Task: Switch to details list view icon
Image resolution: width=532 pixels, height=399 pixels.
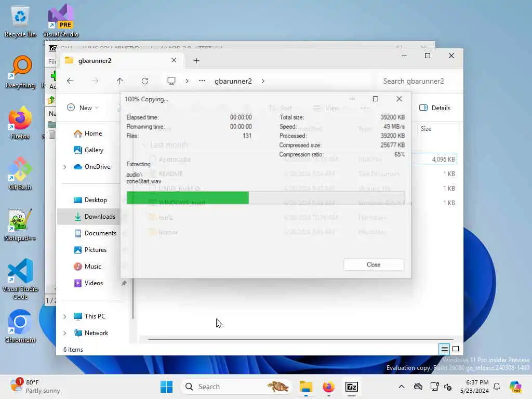Action: coord(445,349)
